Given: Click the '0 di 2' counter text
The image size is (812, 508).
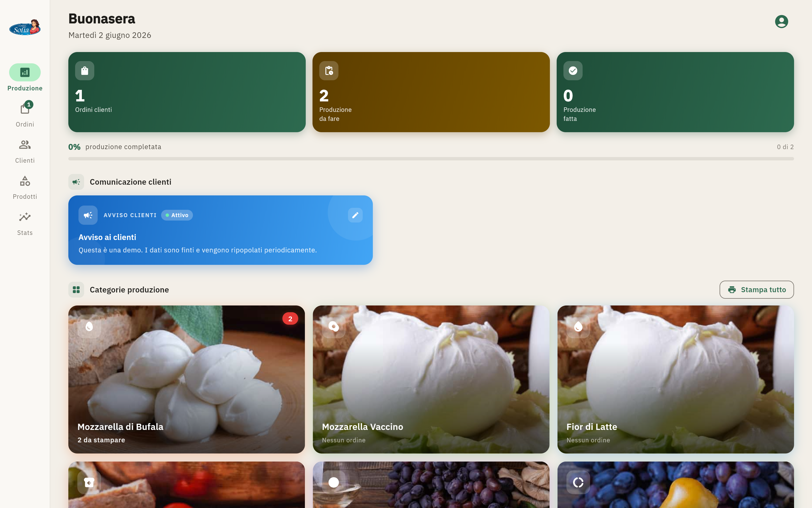Looking at the screenshot, I should pyautogui.click(x=785, y=147).
